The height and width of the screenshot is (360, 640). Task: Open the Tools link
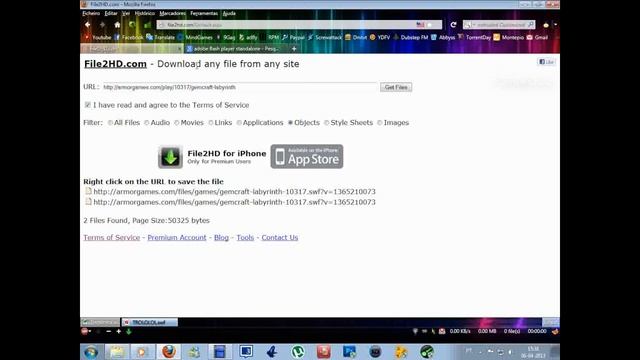coord(245,238)
